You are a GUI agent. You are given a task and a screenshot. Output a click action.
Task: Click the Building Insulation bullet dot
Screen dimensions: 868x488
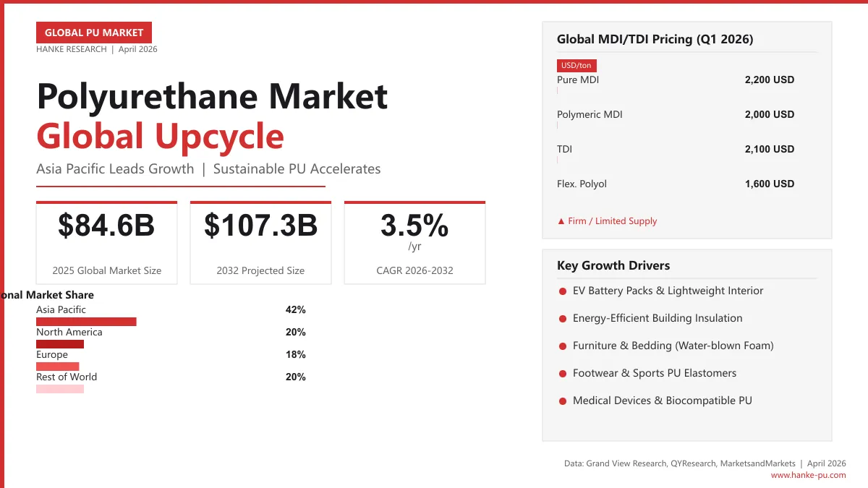click(562, 319)
